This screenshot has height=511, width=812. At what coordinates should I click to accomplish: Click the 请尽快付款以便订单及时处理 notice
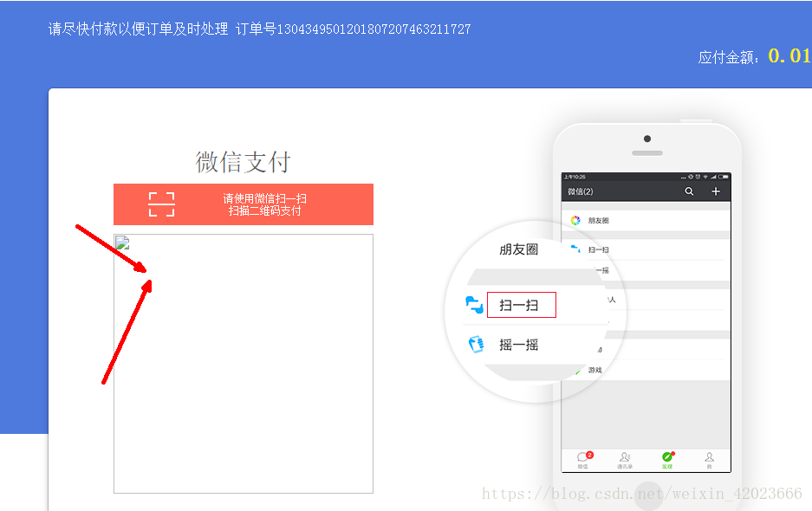(138, 29)
